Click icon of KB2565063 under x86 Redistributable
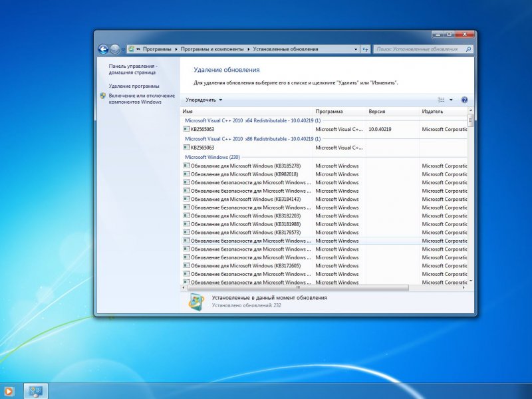The height and width of the screenshot is (399, 532). (x=187, y=147)
